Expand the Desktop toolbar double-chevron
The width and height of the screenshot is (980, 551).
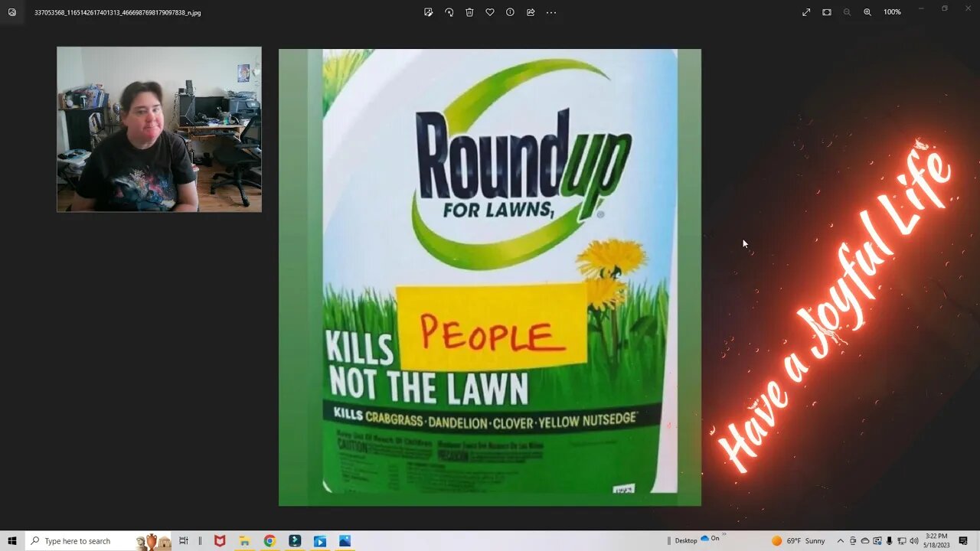pyautogui.click(x=724, y=535)
